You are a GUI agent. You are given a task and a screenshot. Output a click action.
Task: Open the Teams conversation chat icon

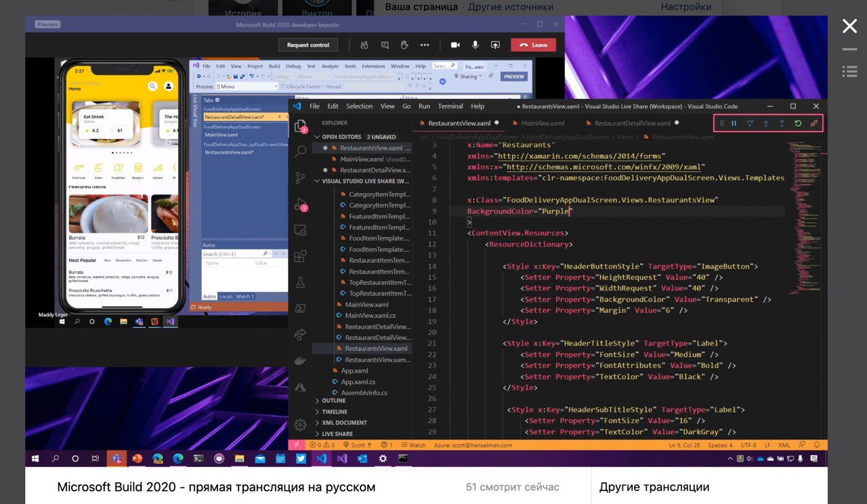point(385,45)
